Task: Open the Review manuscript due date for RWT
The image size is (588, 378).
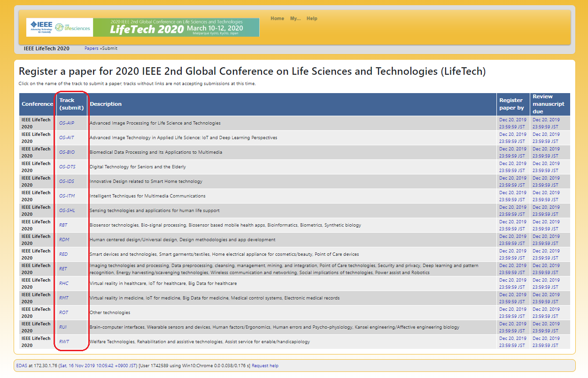Action: tap(546, 342)
